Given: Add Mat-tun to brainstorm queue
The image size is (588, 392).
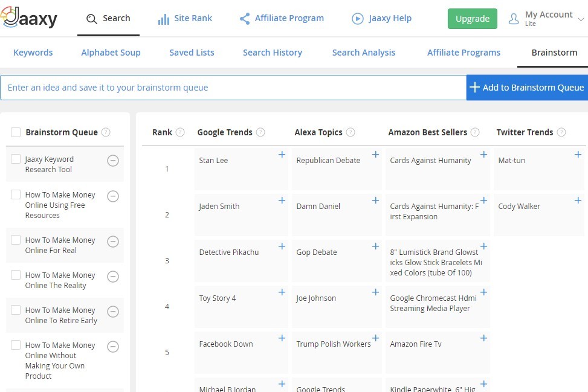Looking at the screenshot, I should click(x=578, y=155).
